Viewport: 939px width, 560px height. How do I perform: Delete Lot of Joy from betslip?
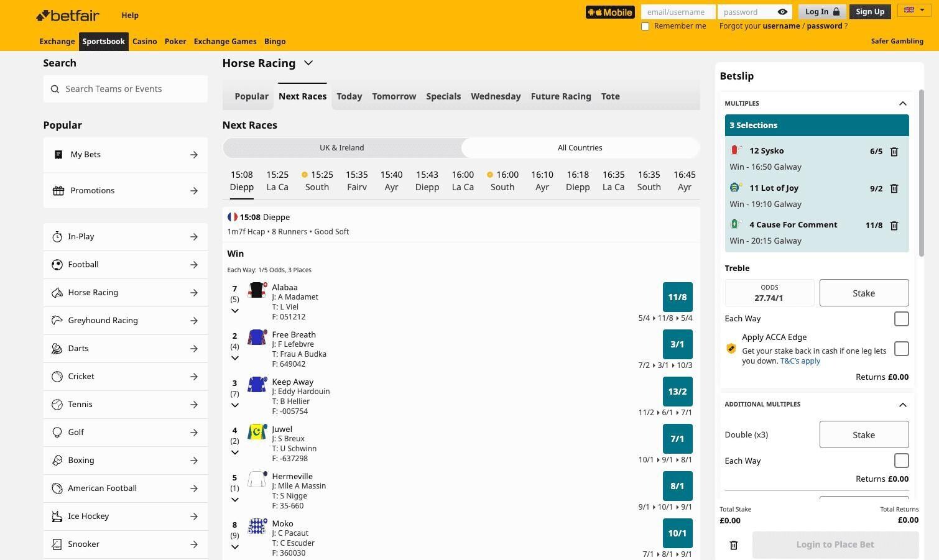(x=894, y=189)
